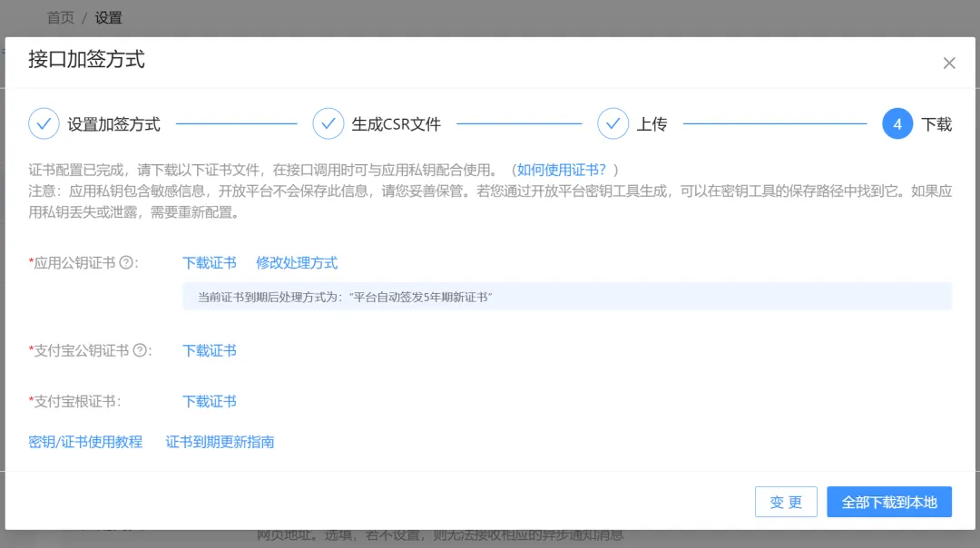This screenshot has height=548, width=980.
Task: Click the 支付宝根证书 field label
Action: tap(76, 401)
